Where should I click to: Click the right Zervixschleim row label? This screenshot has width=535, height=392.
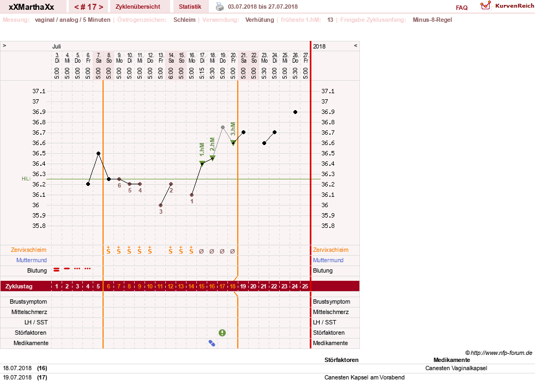[330, 250]
